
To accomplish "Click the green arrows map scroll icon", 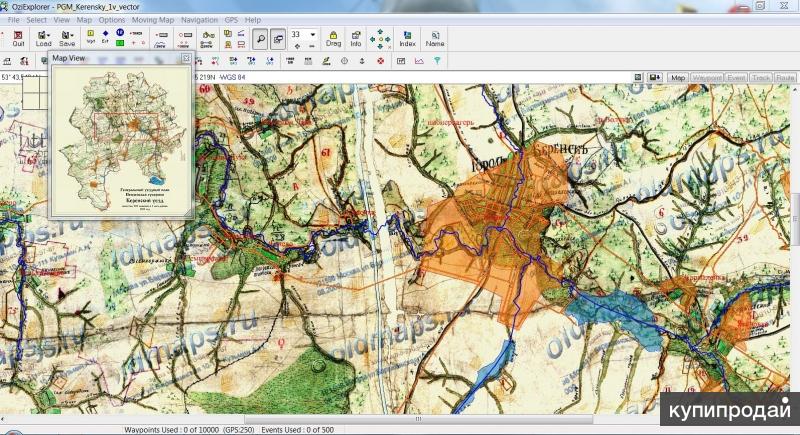I will [x=380, y=39].
